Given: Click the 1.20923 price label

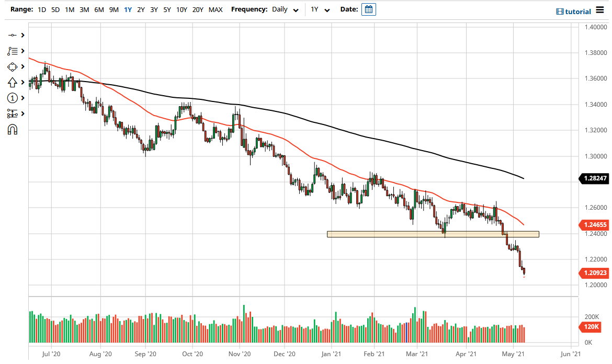Looking at the screenshot, I should point(595,273).
